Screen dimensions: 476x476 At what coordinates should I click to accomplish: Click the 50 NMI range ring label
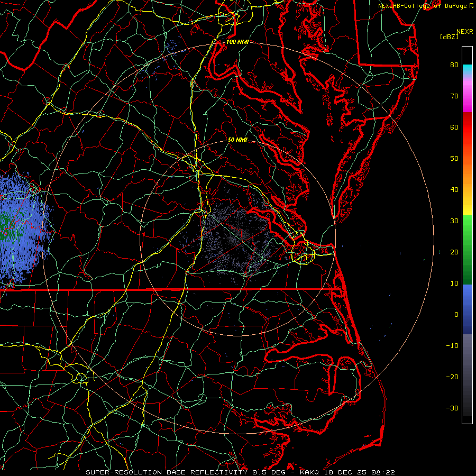237,140
